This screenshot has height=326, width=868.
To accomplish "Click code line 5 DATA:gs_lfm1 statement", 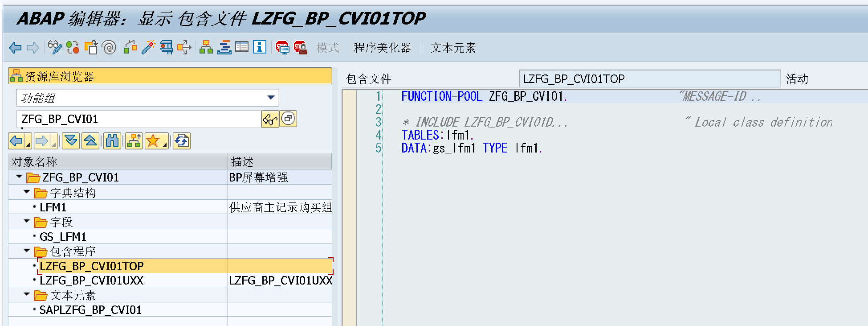I will (x=472, y=148).
